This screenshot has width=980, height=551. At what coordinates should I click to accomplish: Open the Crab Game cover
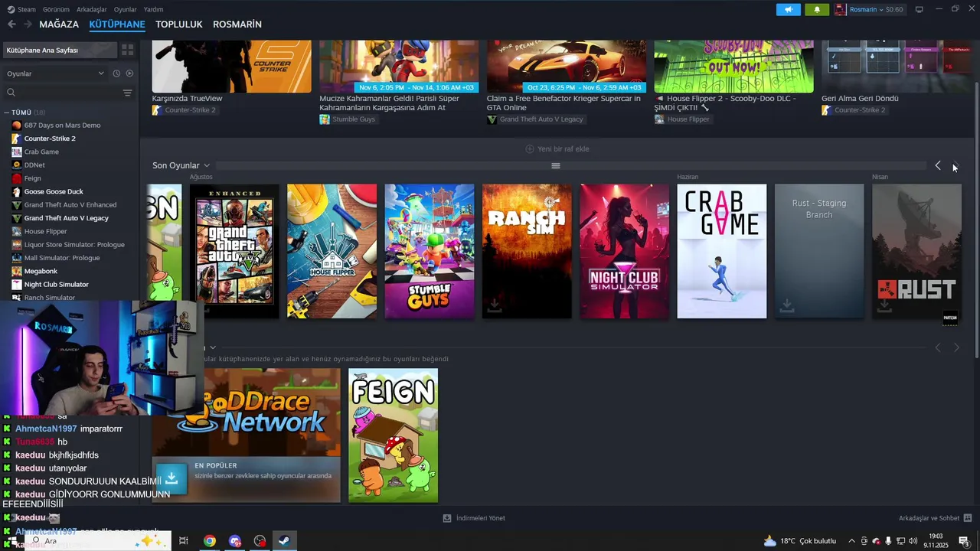pos(722,251)
